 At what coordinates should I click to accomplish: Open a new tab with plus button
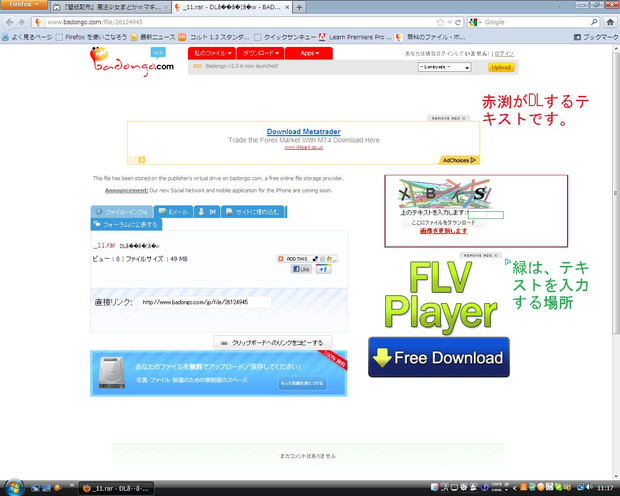(299, 7)
